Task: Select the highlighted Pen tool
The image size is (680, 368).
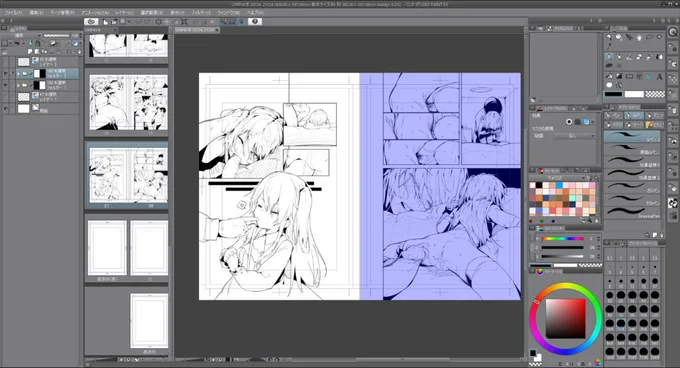Action: [609, 57]
